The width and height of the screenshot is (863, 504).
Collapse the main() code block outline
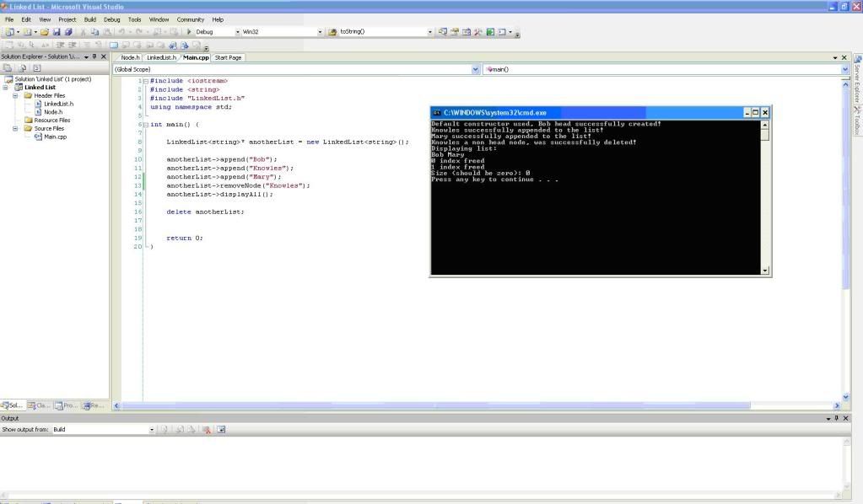coord(146,125)
